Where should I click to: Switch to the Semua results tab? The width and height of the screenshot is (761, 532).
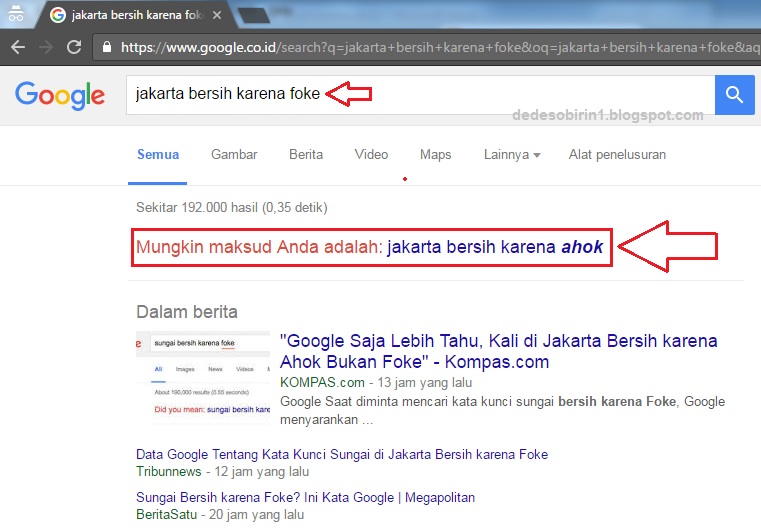(x=158, y=154)
